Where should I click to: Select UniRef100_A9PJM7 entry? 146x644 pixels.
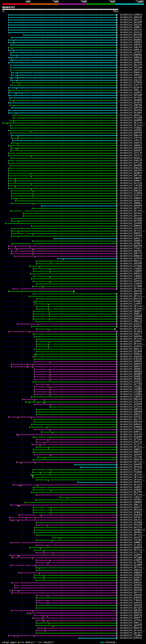pos(131,47)
